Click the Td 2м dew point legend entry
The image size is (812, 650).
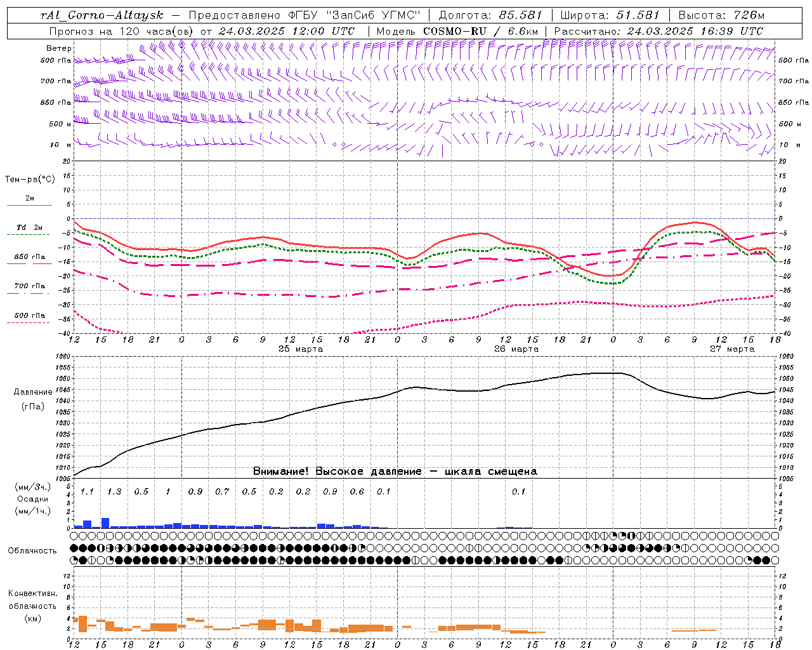click(x=30, y=227)
